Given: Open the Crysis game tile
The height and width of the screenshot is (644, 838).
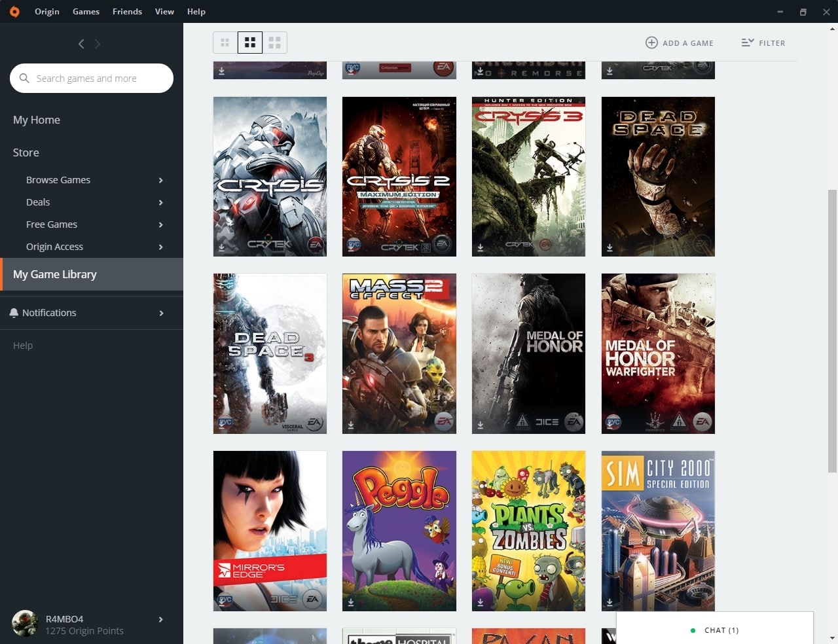Looking at the screenshot, I should coord(270,177).
